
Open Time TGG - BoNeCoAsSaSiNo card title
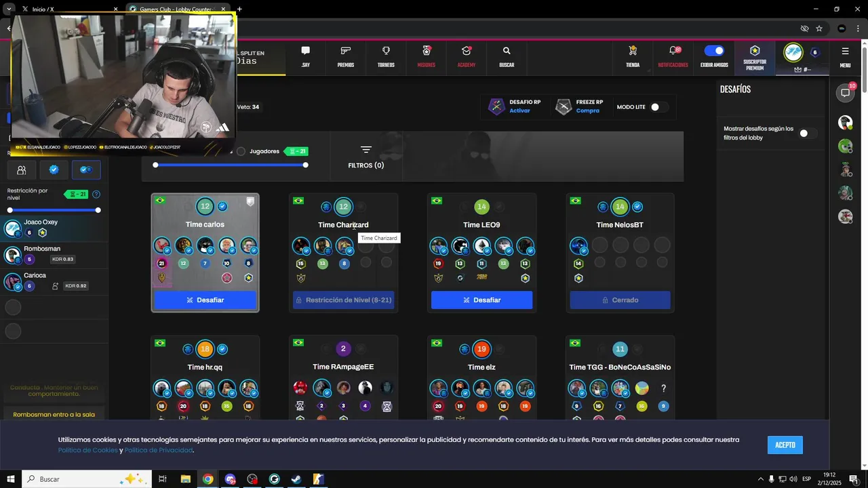click(x=620, y=367)
